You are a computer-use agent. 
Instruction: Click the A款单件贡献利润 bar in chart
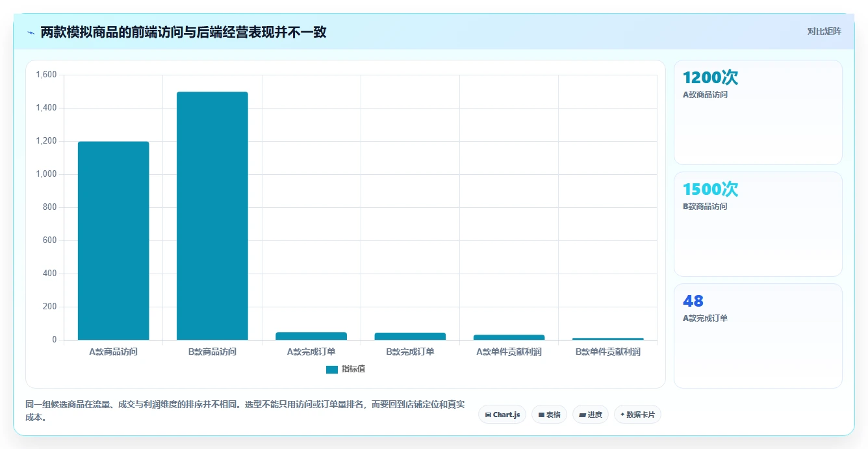(509, 337)
